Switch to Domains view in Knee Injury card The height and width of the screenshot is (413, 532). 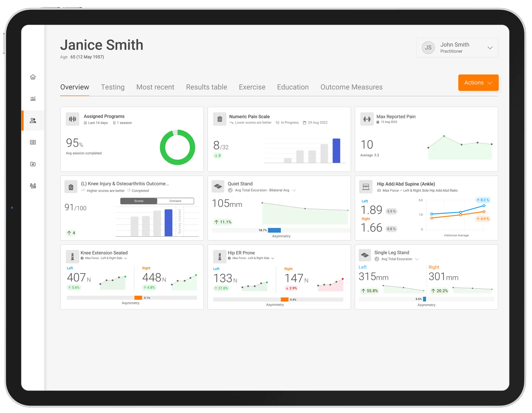[x=175, y=201]
